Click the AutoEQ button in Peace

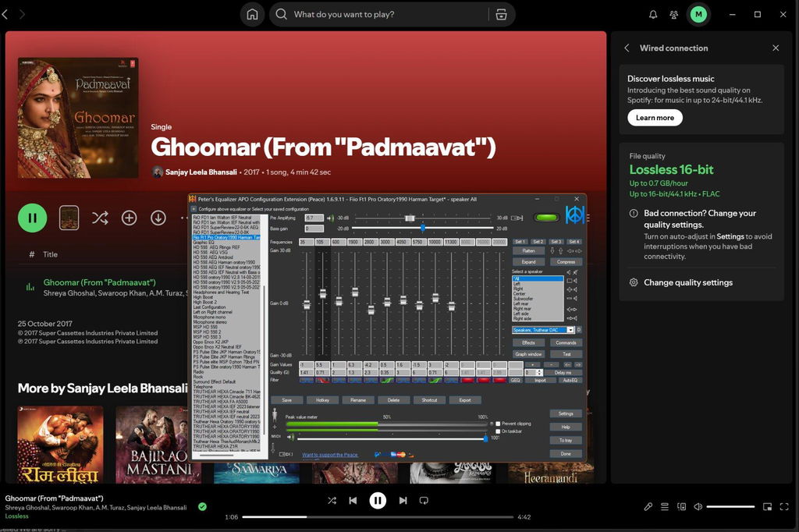click(570, 380)
